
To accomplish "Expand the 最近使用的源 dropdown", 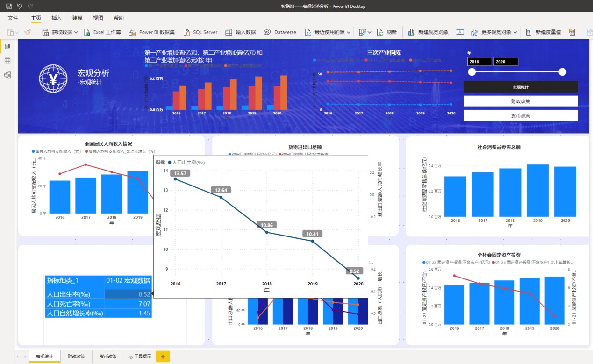I will click(x=349, y=32).
